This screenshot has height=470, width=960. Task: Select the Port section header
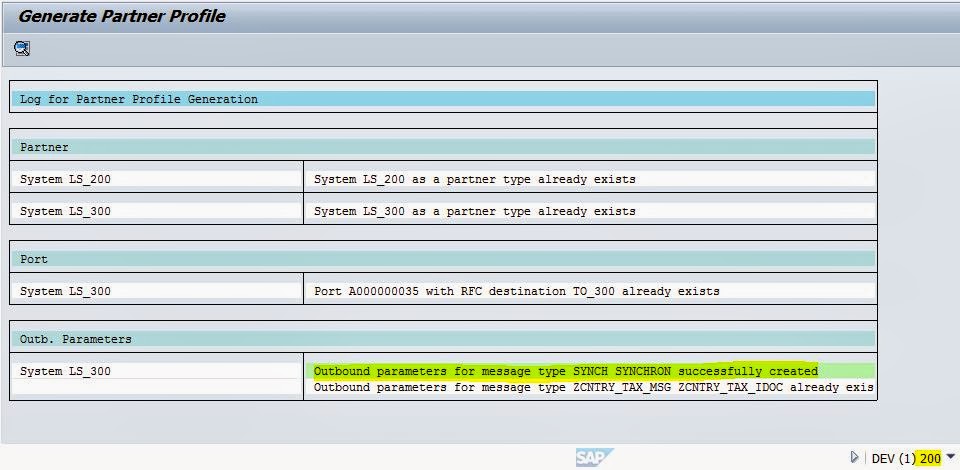(443, 259)
